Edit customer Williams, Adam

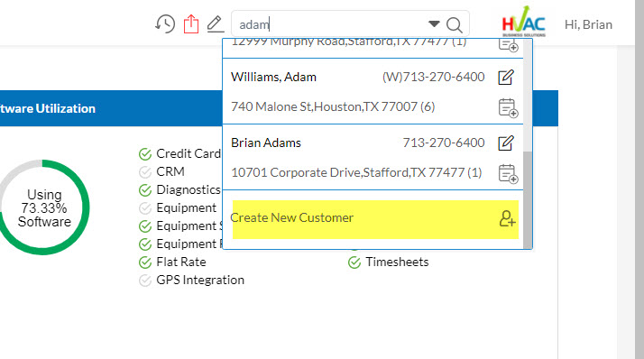(x=506, y=78)
